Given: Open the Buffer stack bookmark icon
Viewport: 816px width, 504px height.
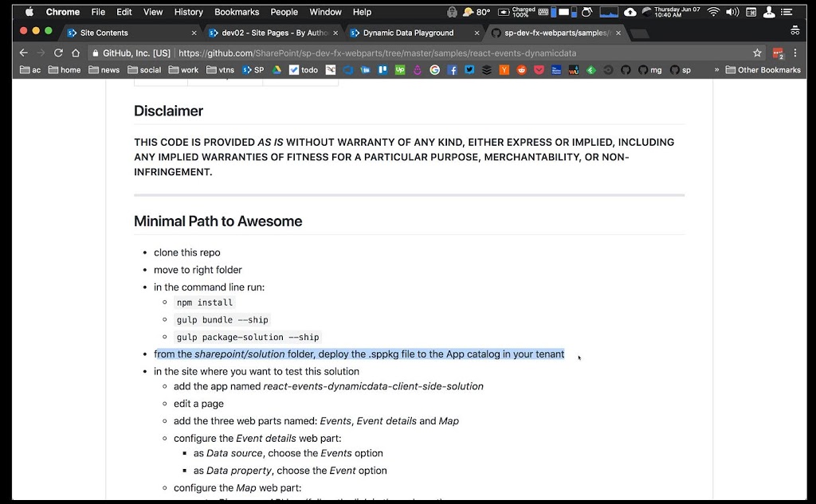Looking at the screenshot, I should [487, 70].
